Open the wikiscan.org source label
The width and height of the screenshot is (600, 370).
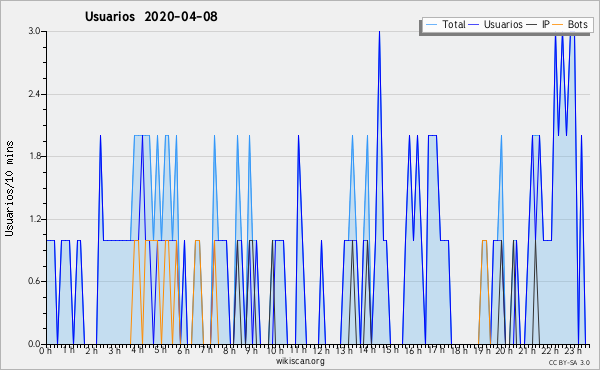300,361
